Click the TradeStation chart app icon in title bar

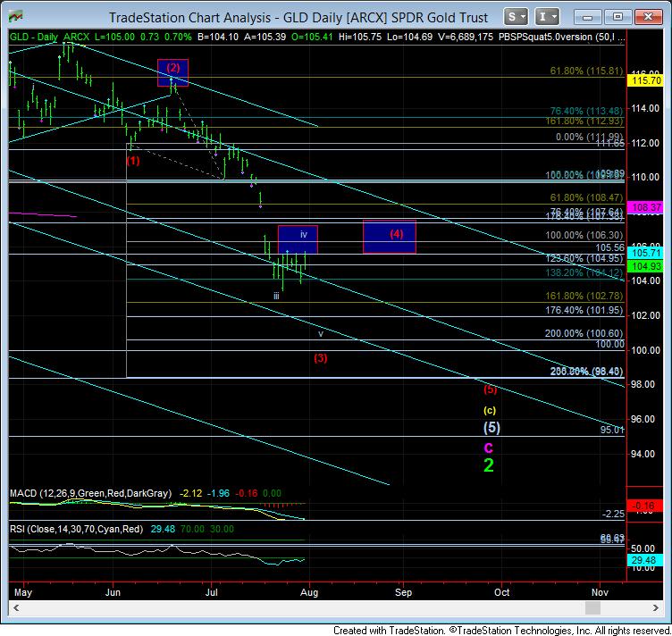pyautogui.click(x=16, y=17)
